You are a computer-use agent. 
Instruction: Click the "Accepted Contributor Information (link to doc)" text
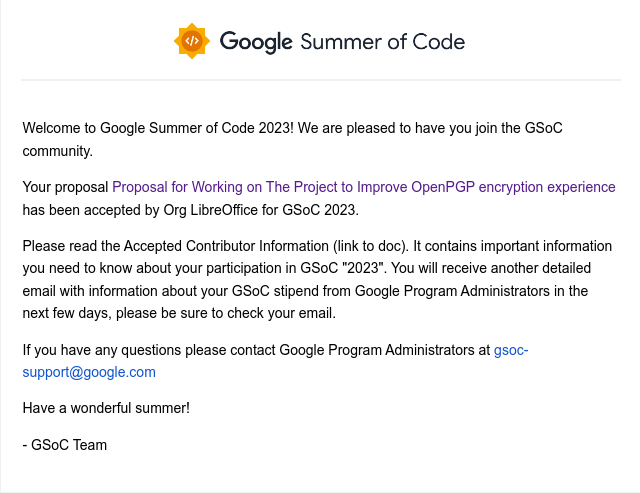click(x=265, y=246)
